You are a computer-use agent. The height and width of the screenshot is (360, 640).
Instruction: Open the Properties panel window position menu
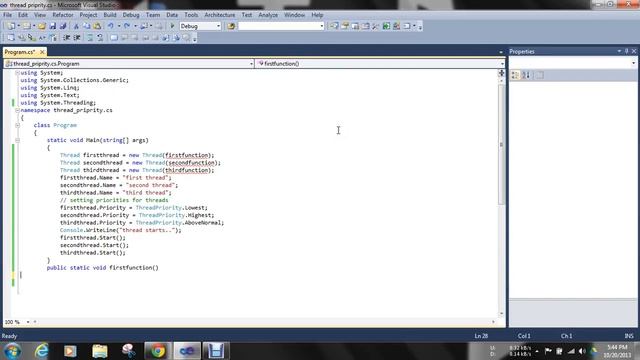pos(619,51)
